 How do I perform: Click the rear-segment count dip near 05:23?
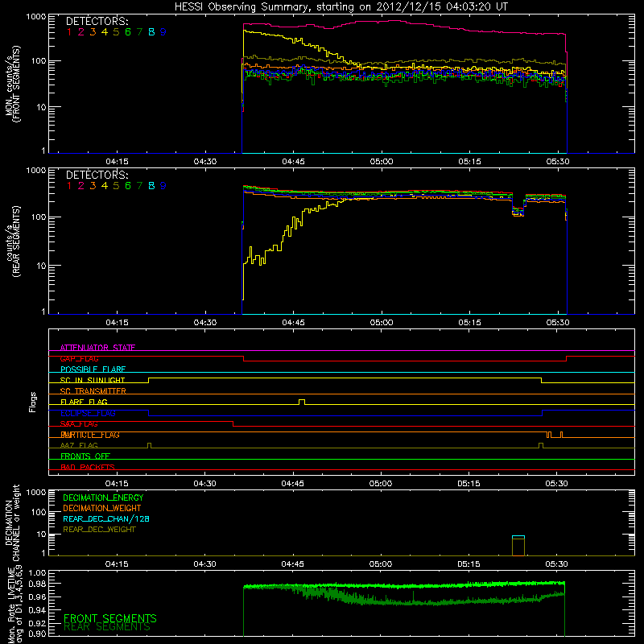point(518,210)
